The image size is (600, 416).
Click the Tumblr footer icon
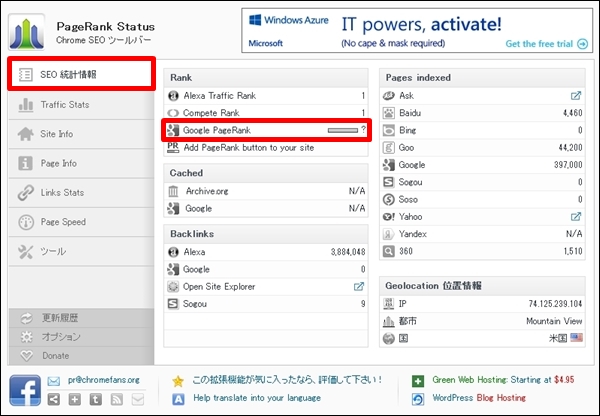click(96, 400)
